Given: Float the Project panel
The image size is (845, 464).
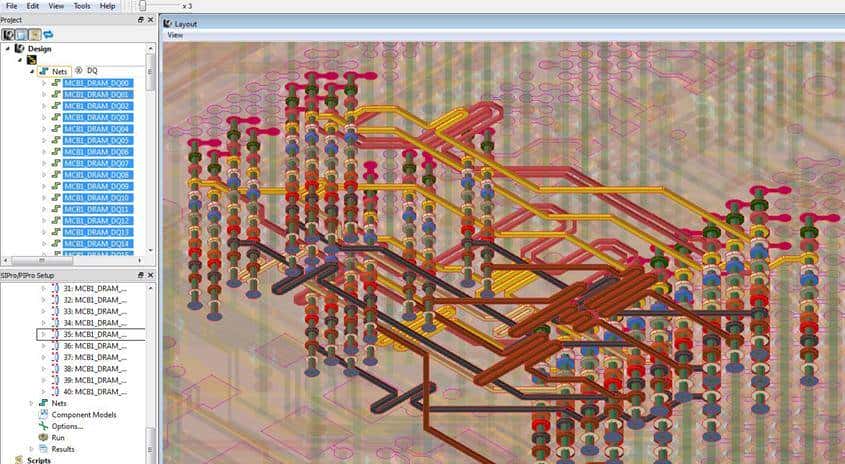Looking at the screenshot, I should (x=141, y=20).
